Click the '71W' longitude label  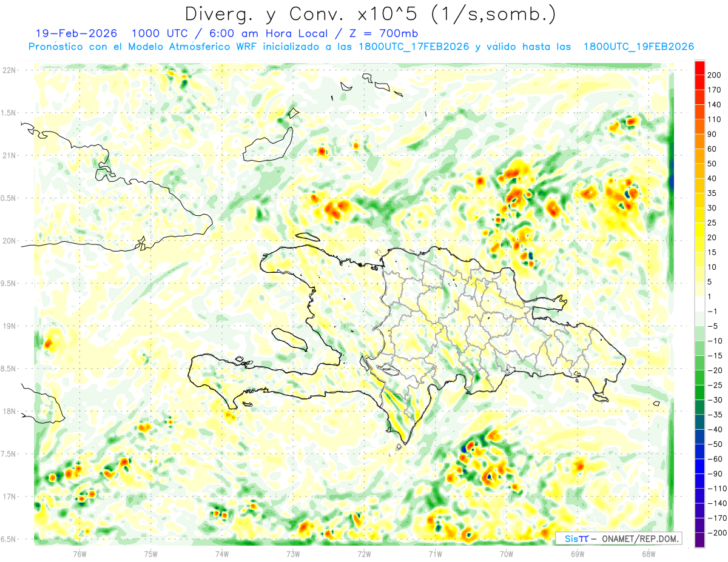click(435, 554)
